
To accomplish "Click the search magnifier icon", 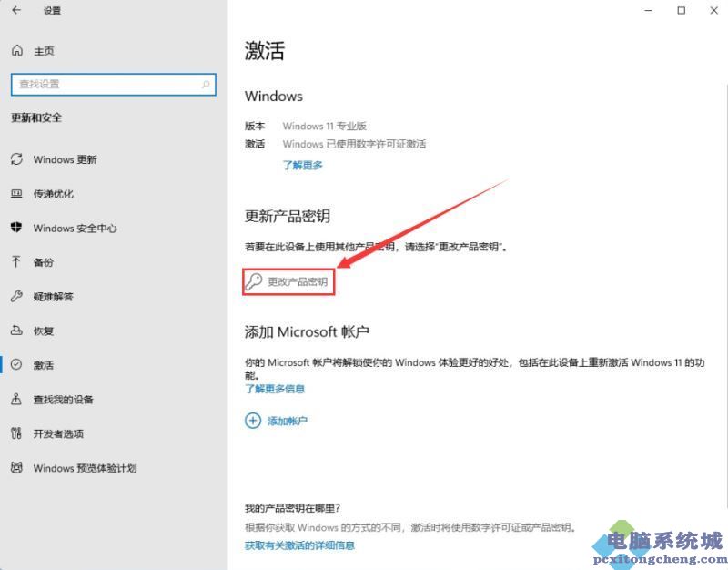I will [206, 85].
